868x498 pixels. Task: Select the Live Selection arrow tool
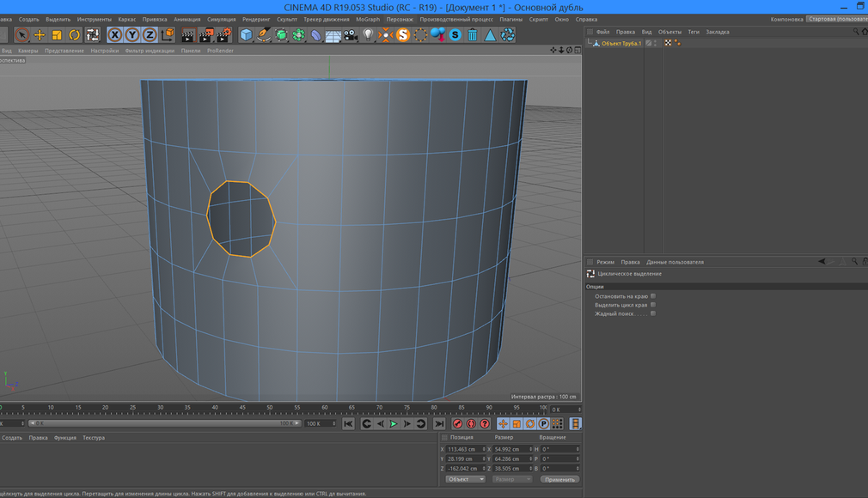pyautogui.click(x=21, y=35)
